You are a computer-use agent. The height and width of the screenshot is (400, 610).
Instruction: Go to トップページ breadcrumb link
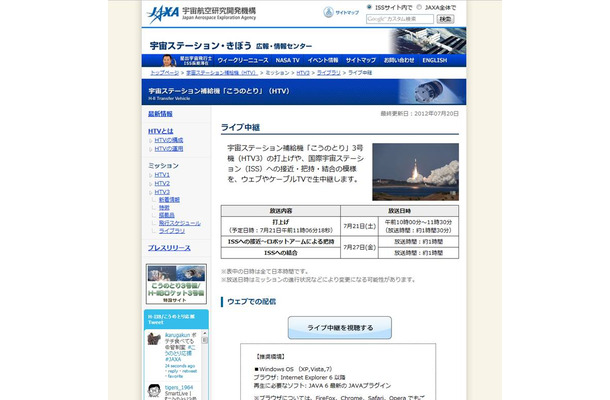coord(165,73)
